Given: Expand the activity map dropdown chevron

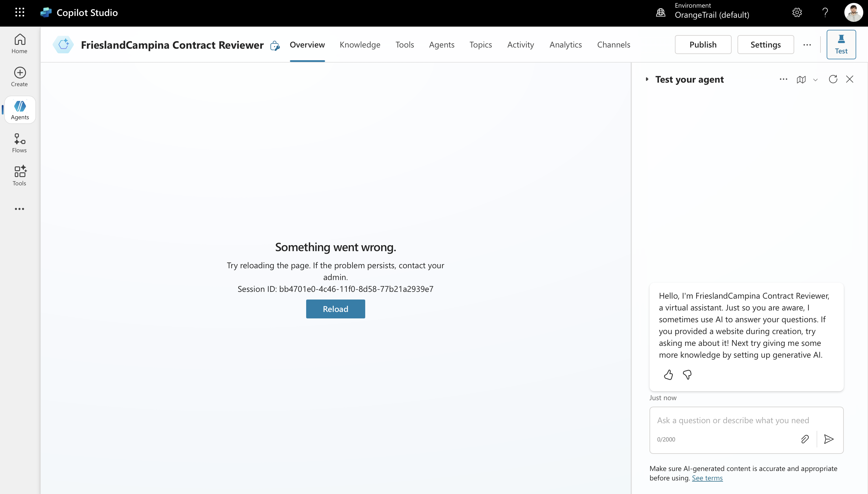Looking at the screenshot, I should point(815,80).
